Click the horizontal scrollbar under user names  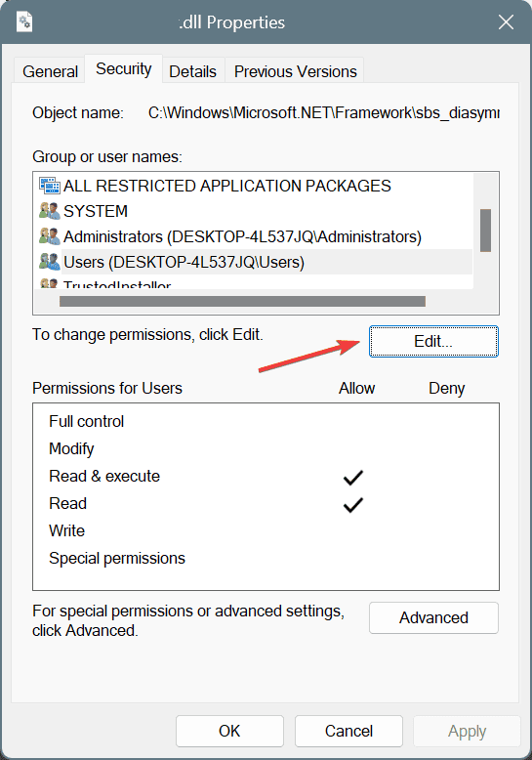[242, 302]
